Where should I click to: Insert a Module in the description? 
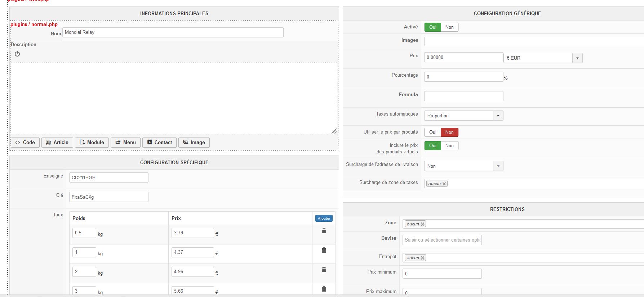(x=92, y=143)
